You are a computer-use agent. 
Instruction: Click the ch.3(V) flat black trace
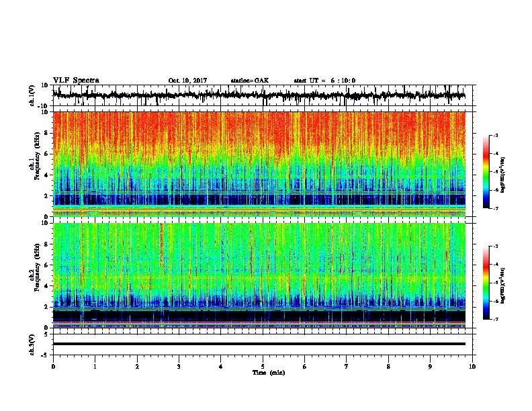tap(259, 344)
